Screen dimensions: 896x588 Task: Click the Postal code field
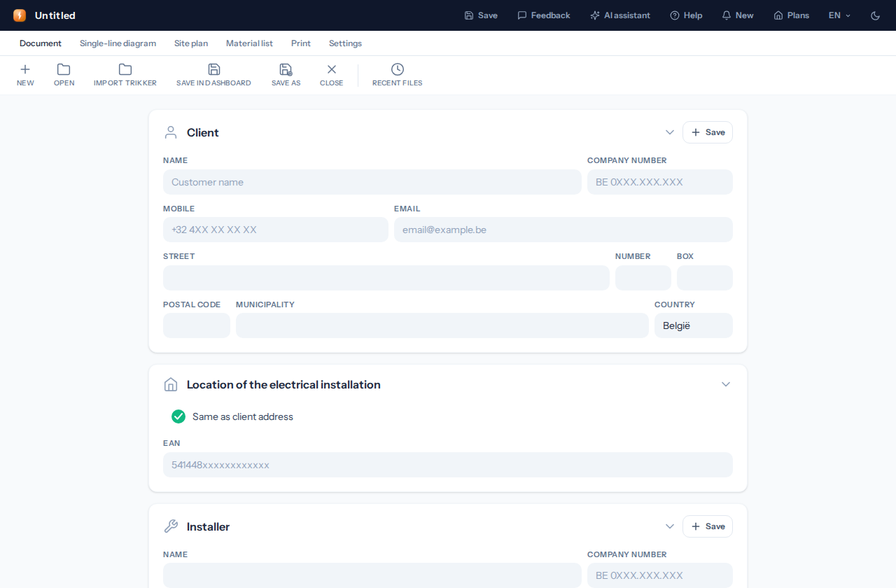197,325
